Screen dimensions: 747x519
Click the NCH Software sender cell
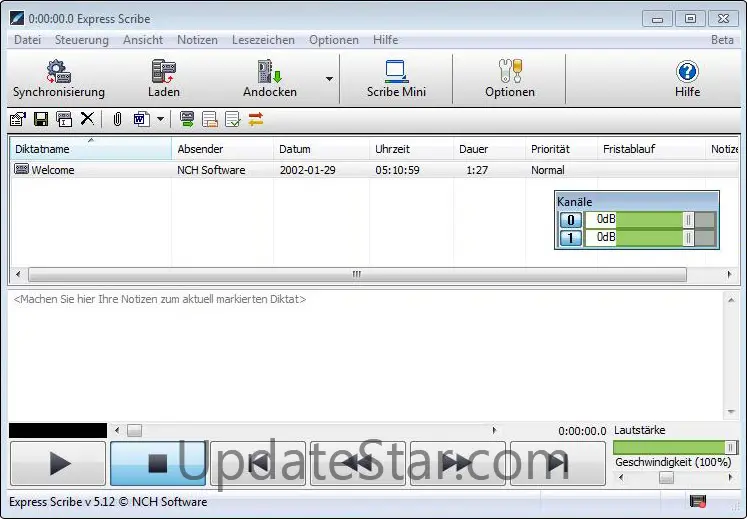[211, 170]
